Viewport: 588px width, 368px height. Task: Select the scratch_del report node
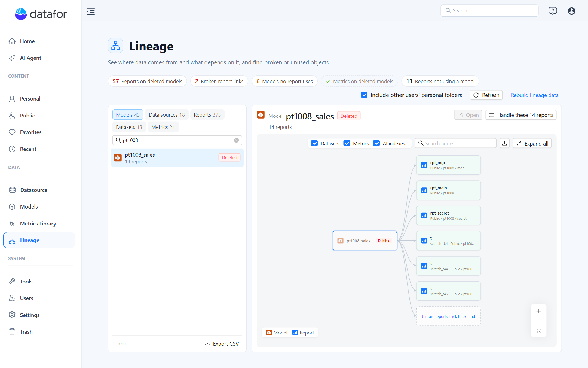tap(448, 241)
